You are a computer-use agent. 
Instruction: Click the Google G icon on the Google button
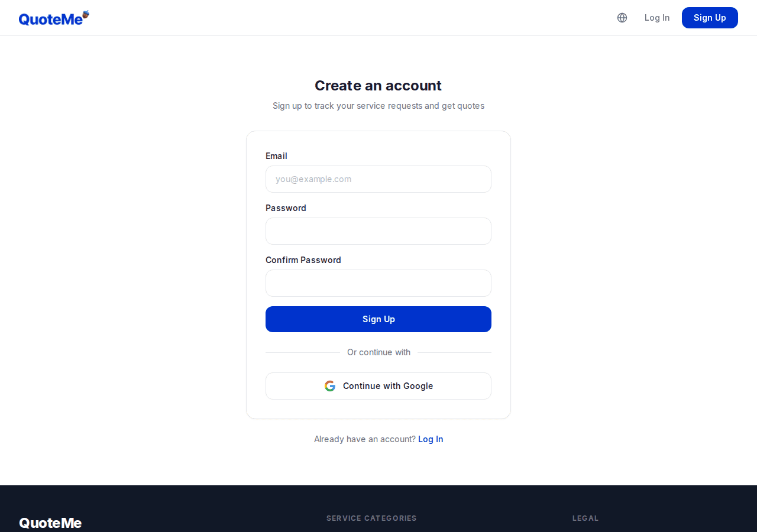329,385
